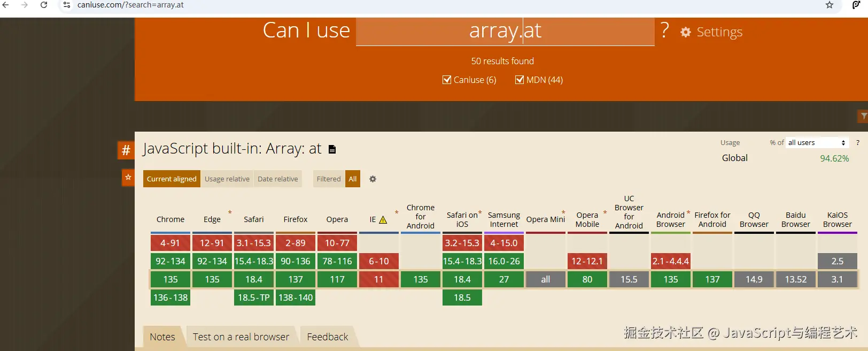Select the Filtered browsers option
This screenshot has width=868, height=351.
coord(329,179)
